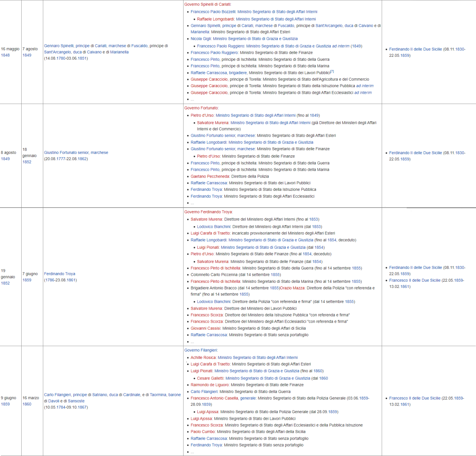This screenshot has width=476, height=456.
Task: Open the Taormina place link
Action: pos(158,395)
